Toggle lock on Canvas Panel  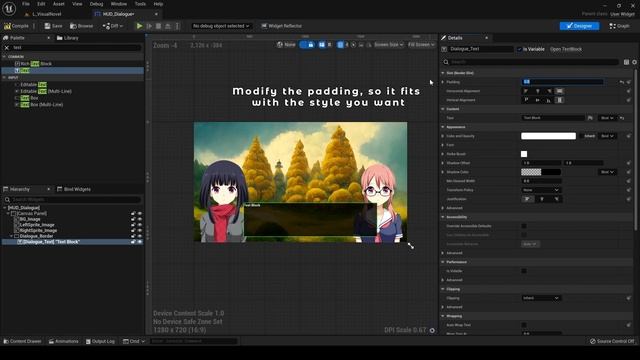pyautogui.click(x=133, y=213)
